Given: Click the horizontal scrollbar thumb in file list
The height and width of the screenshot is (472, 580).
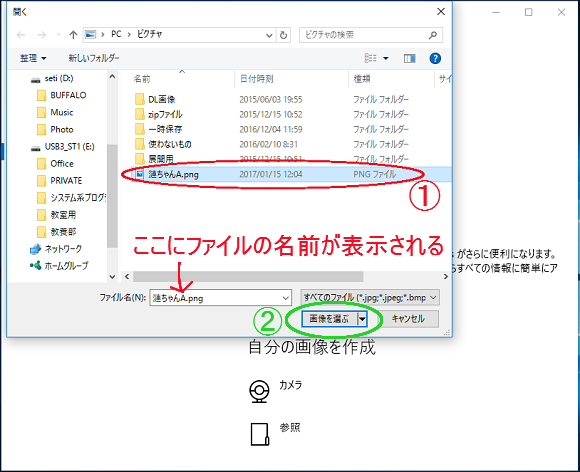Looking at the screenshot, I should [x=248, y=277].
